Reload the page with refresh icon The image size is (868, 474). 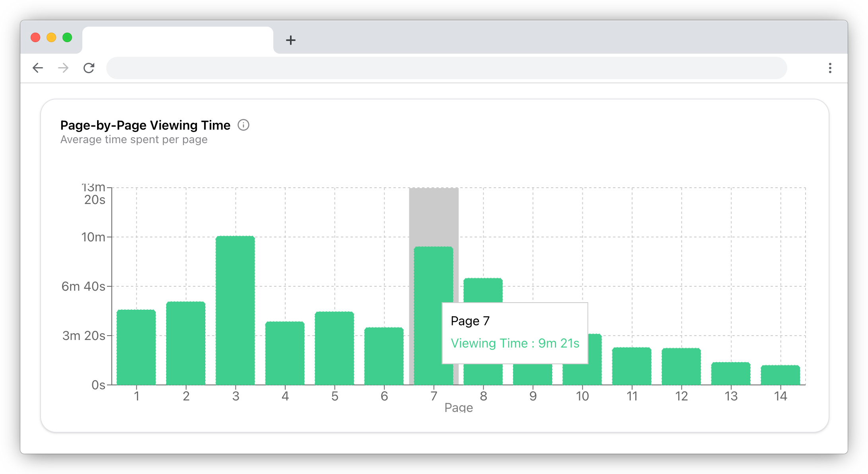[x=89, y=68]
